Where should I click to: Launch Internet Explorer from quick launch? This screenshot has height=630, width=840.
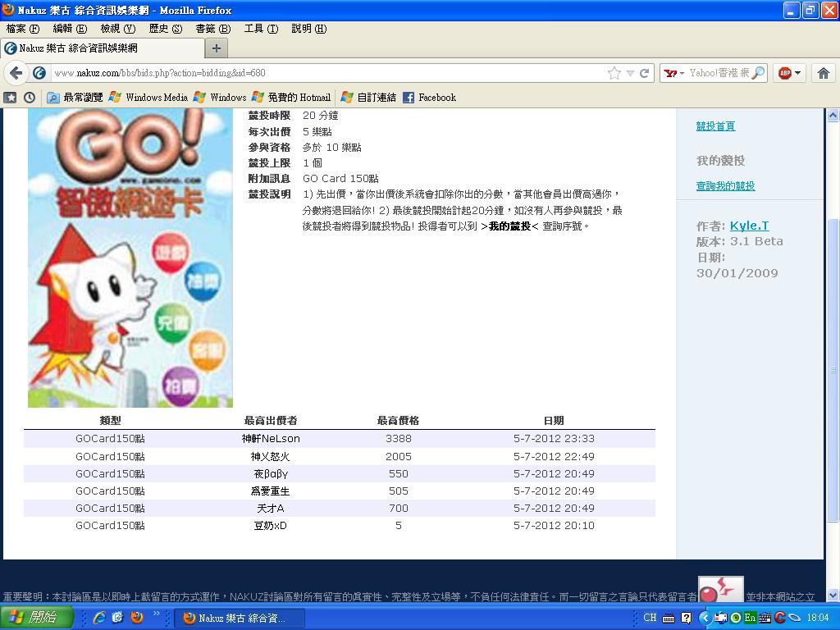99,618
